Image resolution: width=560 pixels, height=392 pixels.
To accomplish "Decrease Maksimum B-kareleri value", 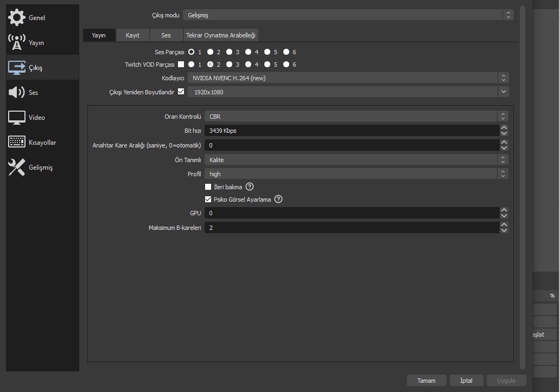I will pos(504,230).
